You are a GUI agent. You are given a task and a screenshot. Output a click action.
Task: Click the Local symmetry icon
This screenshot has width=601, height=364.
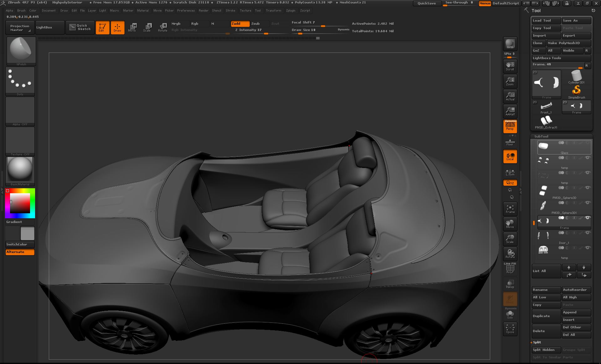[x=510, y=156]
